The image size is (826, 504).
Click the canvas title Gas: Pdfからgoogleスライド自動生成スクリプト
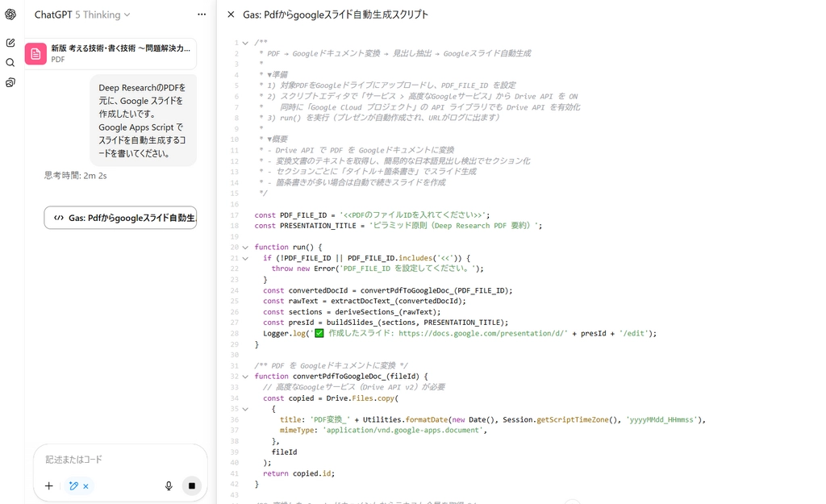336,15
